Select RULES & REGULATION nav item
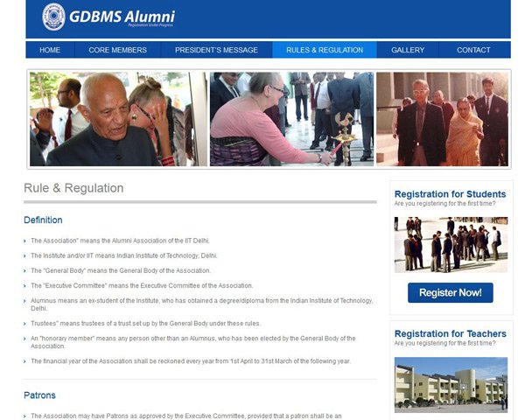The width and height of the screenshot is (525, 420). coord(325,50)
